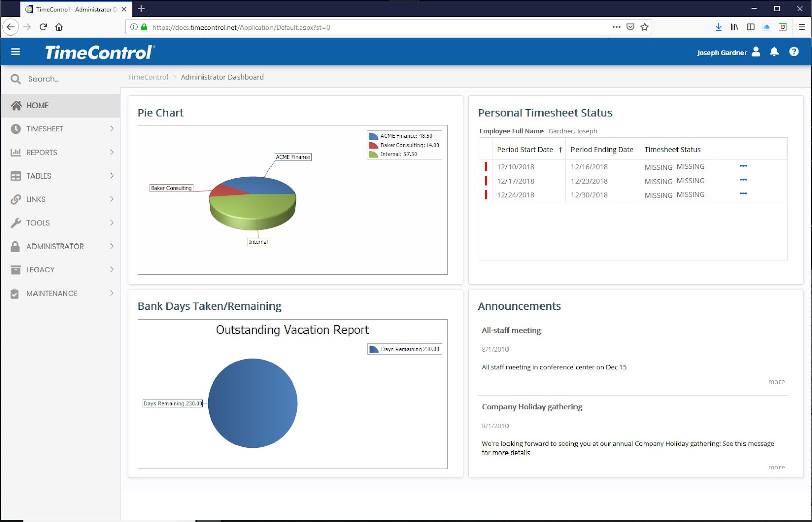Open the Firefox application menu

802,27
